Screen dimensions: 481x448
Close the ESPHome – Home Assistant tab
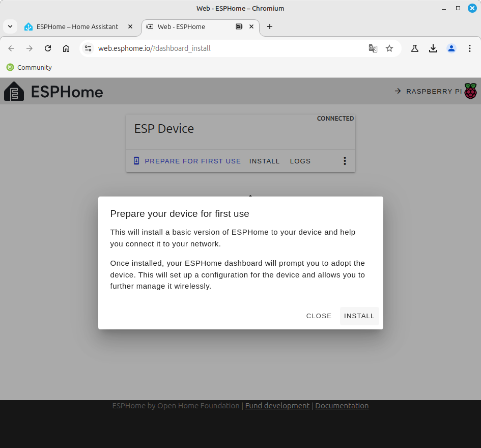point(130,26)
